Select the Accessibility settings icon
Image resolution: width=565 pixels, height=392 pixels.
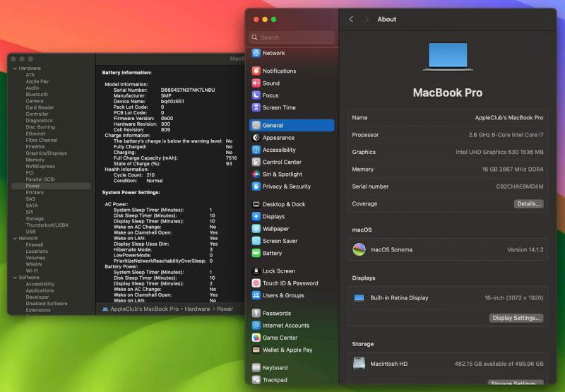(x=256, y=150)
